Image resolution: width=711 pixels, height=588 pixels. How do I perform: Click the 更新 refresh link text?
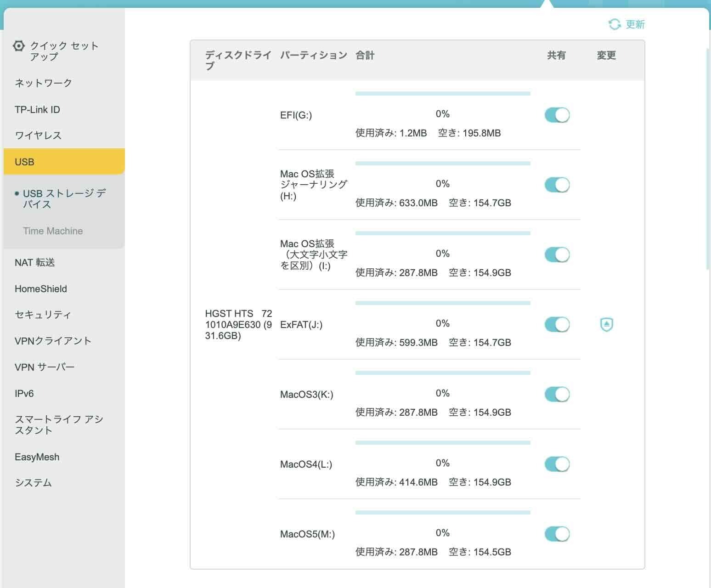coord(635,24)
